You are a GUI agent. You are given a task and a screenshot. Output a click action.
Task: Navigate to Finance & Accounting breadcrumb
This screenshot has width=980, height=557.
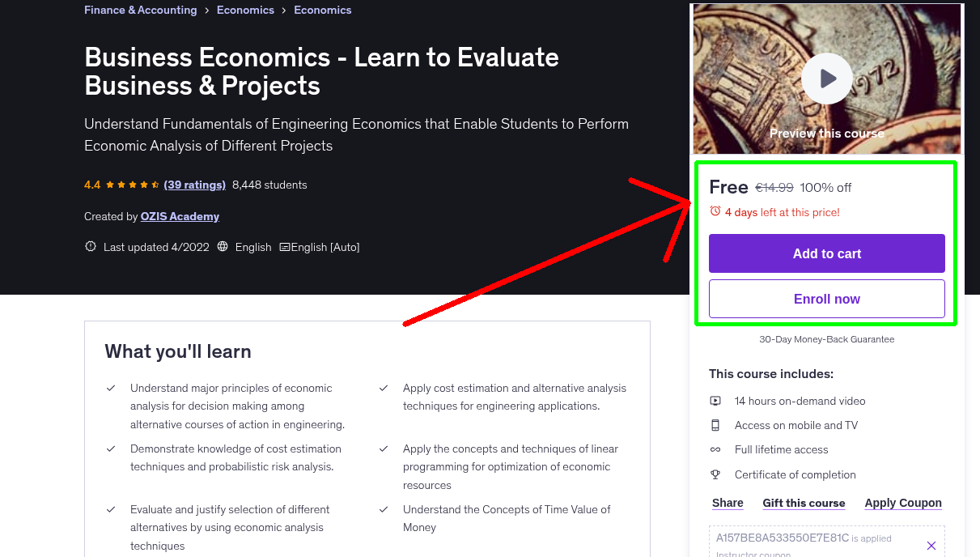click(x=140, y=10)
